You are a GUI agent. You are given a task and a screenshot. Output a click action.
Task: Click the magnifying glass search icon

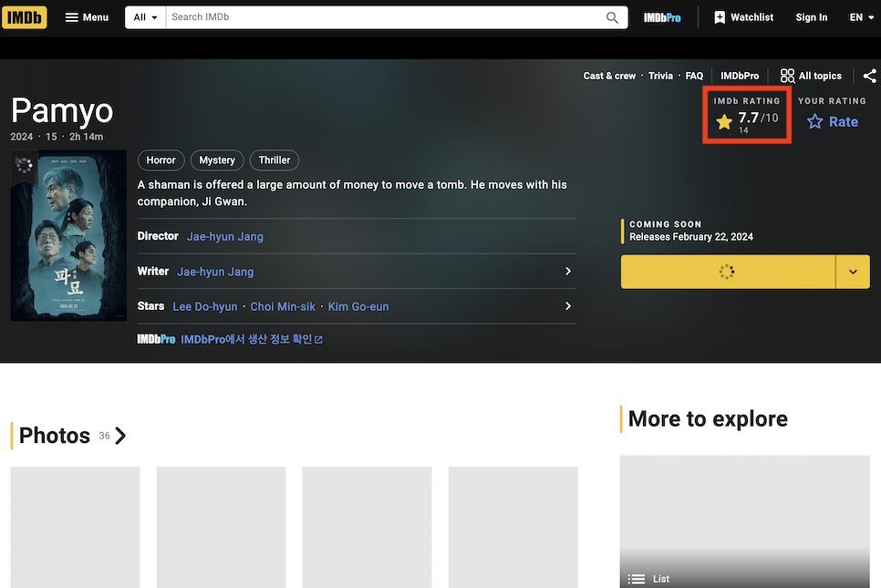point(613,17)
